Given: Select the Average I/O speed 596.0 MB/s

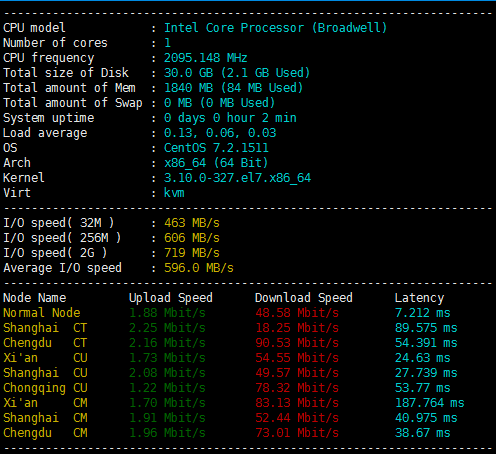Looking at the screenshot, I should point(199,268).
